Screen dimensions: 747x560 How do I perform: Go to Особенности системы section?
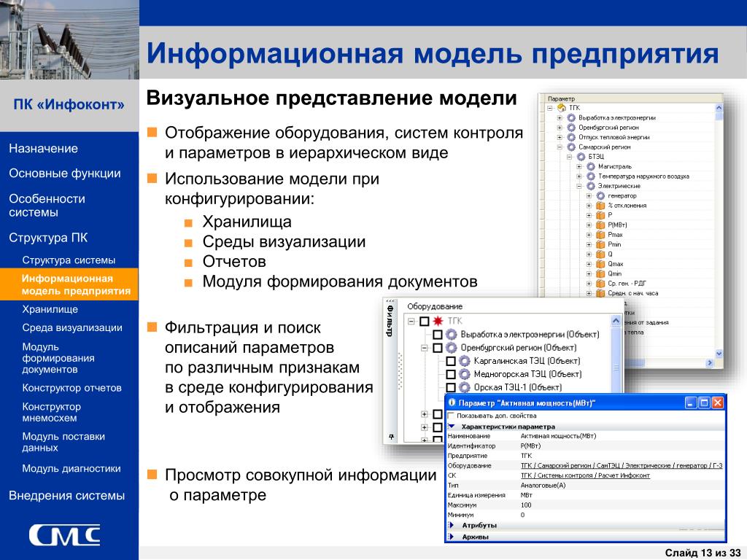coord(47,205)
